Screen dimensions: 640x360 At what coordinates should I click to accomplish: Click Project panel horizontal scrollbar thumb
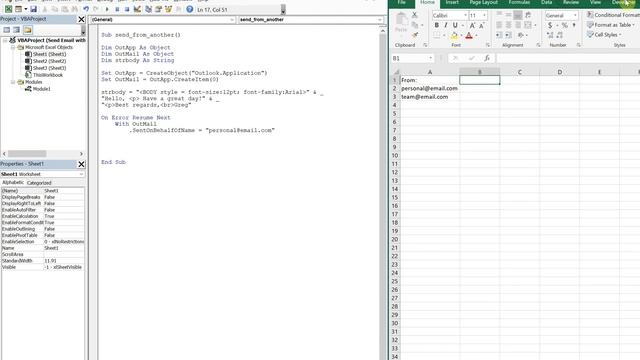pos(27,154)
